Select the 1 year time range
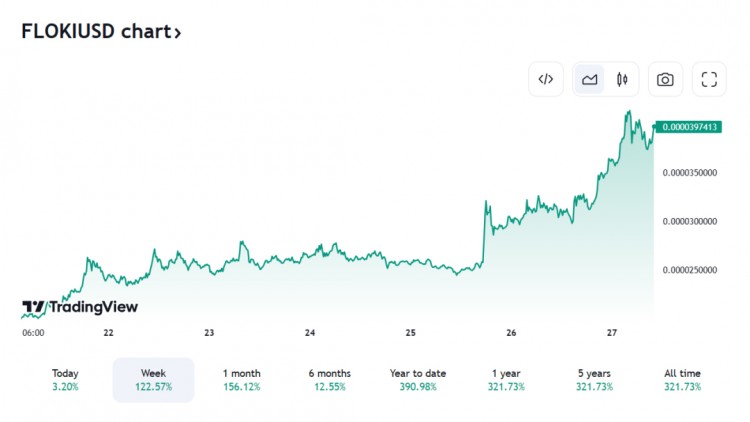This screenshot has height=422, width=750. tap(506, 380)
